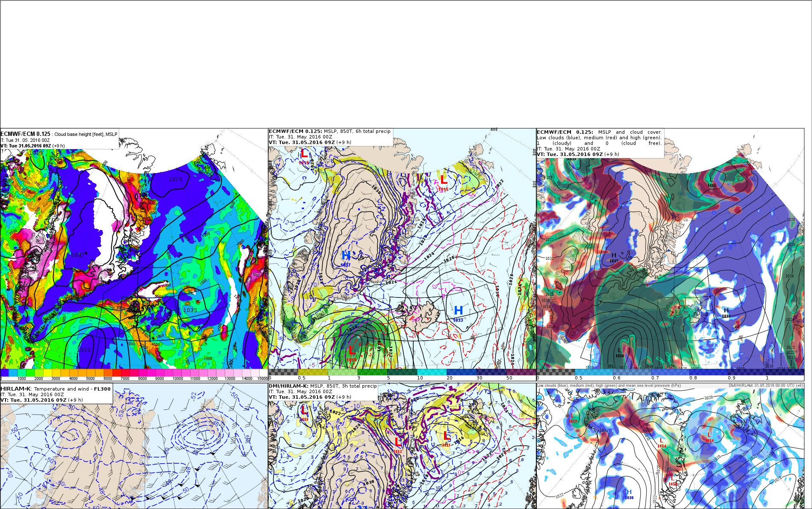The width and height of the screenshot is (812, 509).
Task: Click the L 1010 label on the cloud cover map
Action: pos(620,353)
